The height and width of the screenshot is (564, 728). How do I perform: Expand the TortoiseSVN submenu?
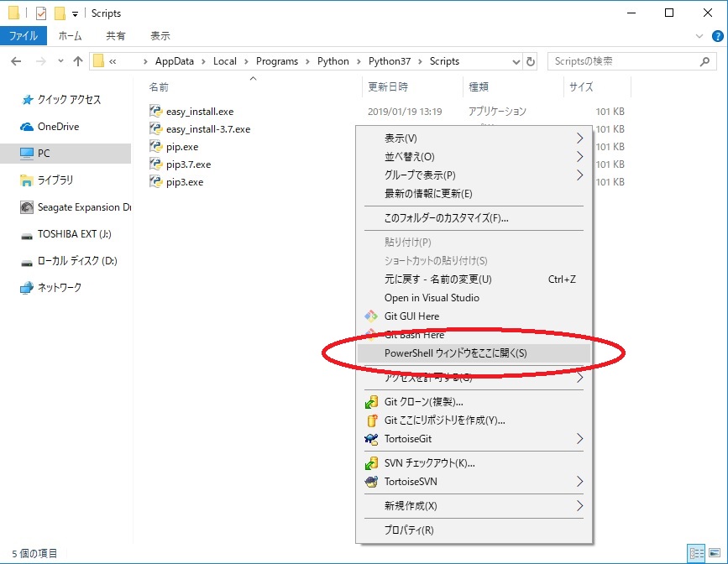[x=579, y=482]
